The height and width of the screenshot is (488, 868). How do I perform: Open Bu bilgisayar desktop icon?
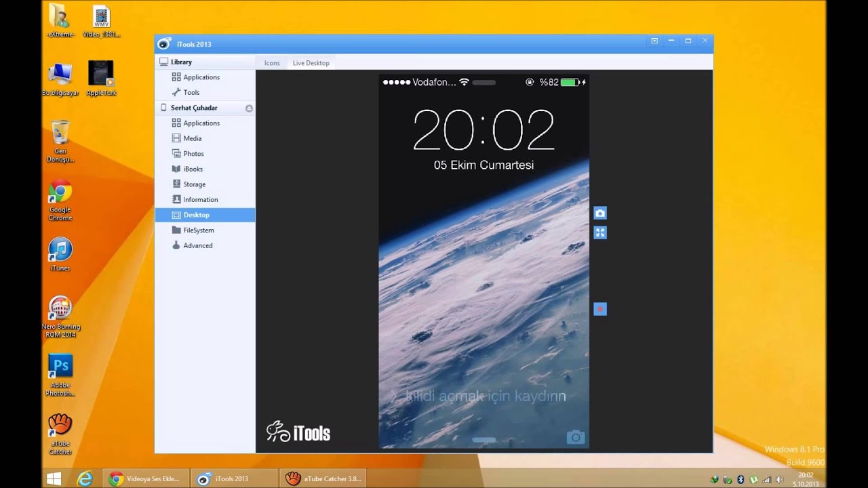coord(60,79)
